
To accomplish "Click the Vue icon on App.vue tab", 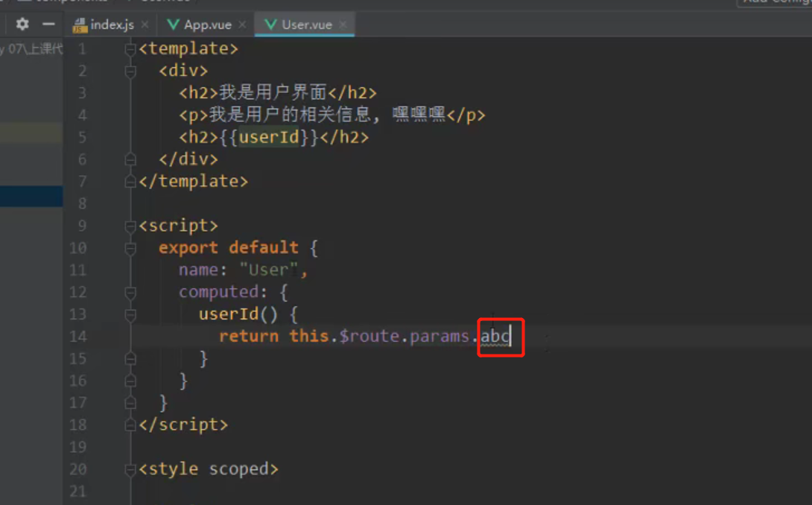I will click(x=174, y=25).
